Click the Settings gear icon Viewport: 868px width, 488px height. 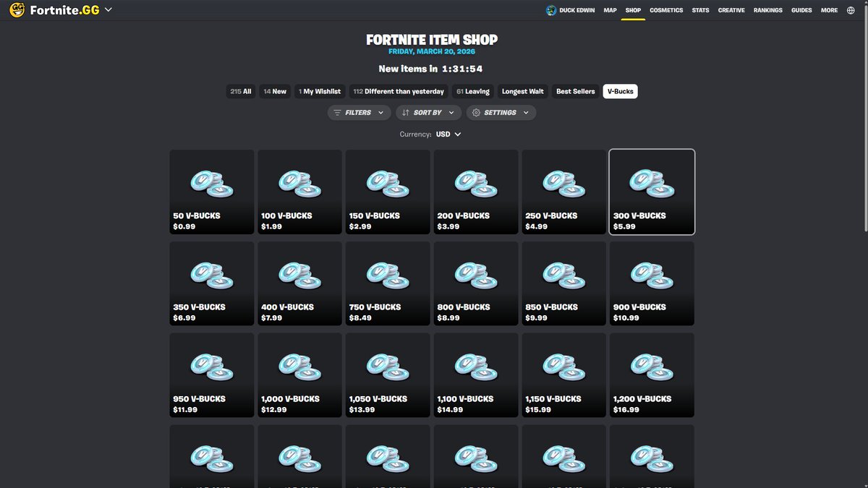476,113
